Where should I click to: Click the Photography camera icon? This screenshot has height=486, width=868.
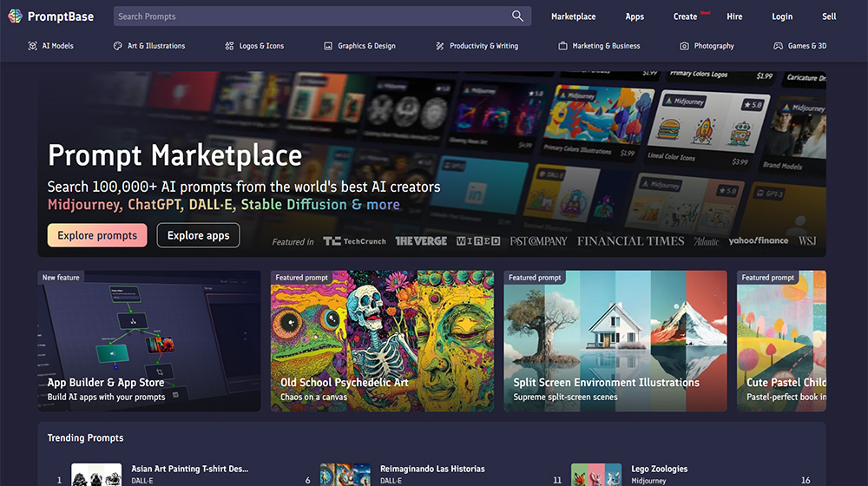coord(684,46)
